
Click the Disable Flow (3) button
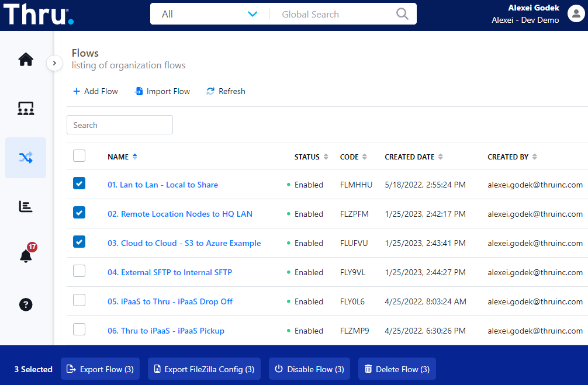coord(309,369)
